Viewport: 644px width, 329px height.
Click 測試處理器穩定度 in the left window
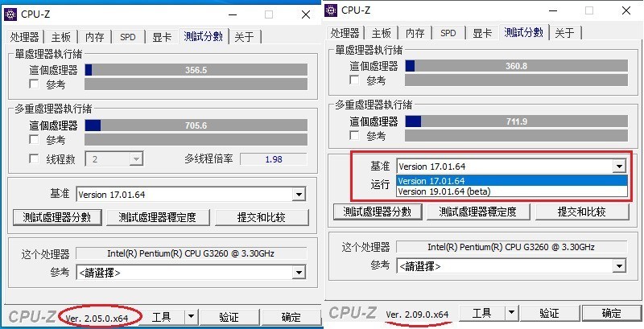point(158,217)
